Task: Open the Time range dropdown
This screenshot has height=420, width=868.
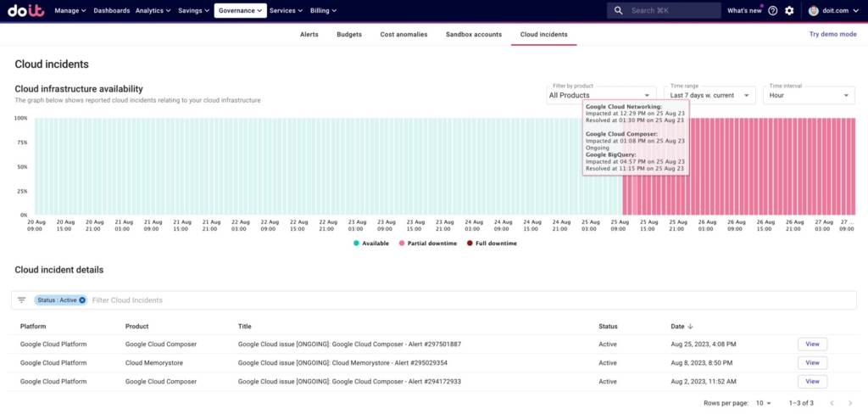Action: 709,95
